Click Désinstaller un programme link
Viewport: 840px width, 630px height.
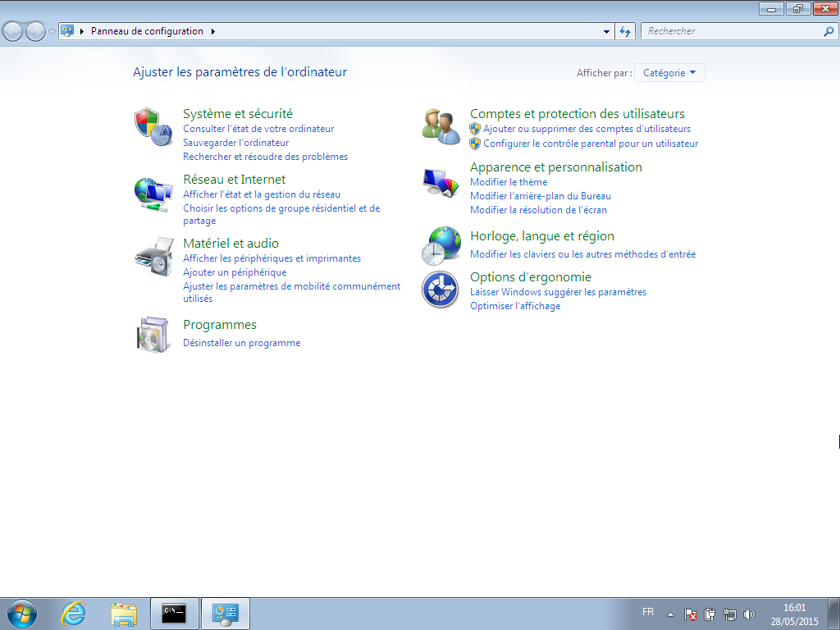point(242,343)
